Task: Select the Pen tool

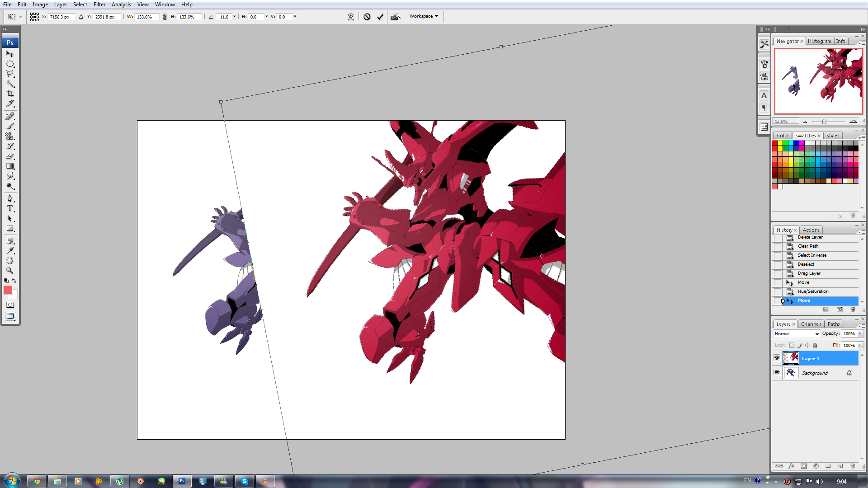Action: point(9,198)
